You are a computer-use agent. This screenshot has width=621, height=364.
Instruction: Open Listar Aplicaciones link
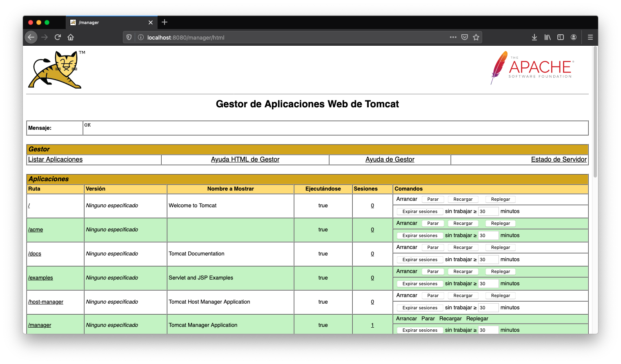click(x=55, y=160)
